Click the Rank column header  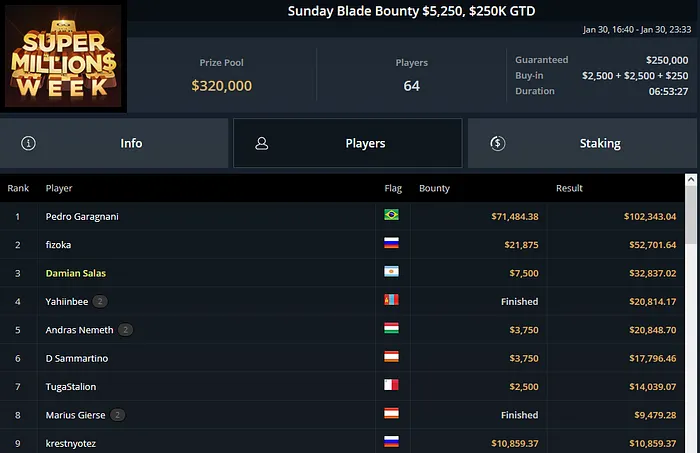18,188
